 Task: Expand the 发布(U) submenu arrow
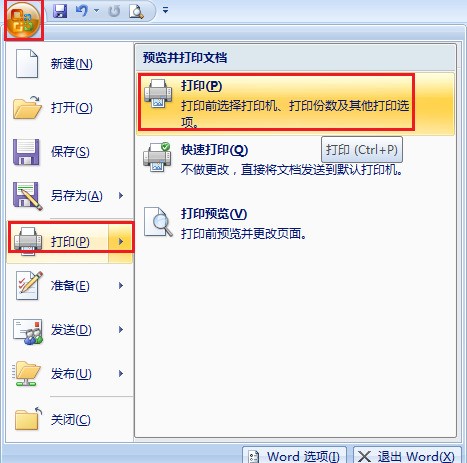point(121,374)
